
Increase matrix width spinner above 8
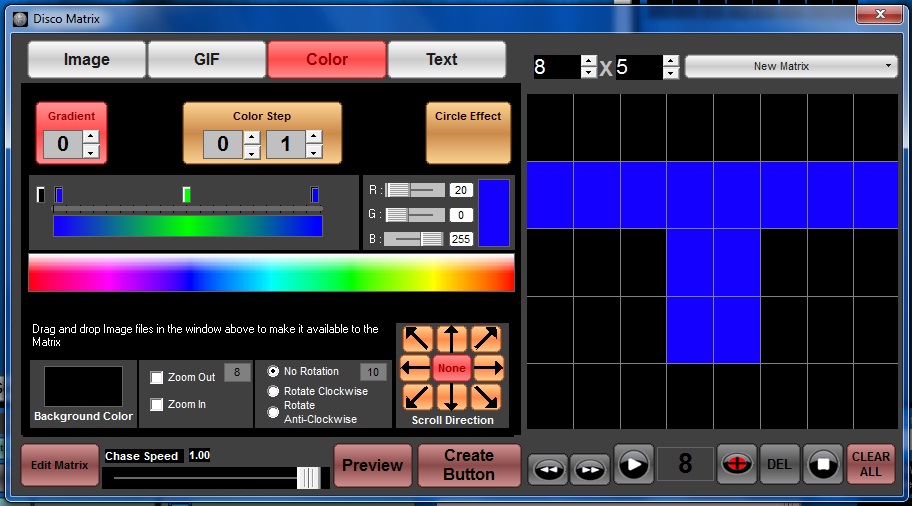point(589,61)
